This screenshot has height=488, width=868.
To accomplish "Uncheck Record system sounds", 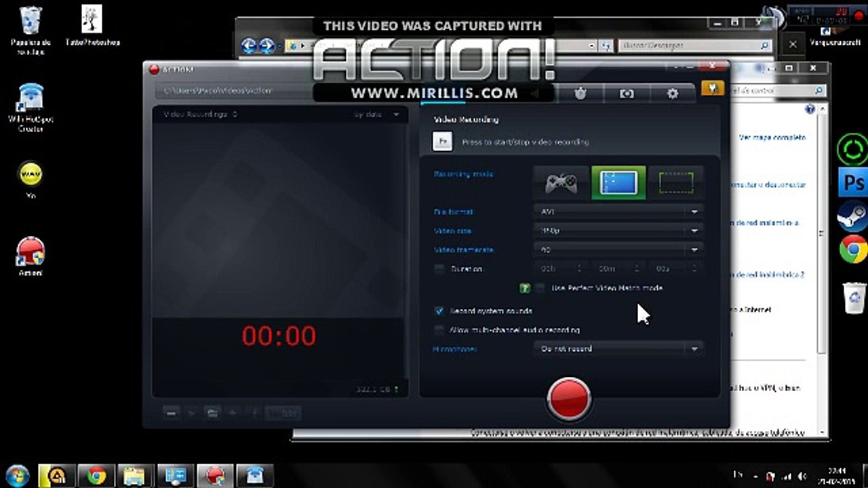I will 439,311.
